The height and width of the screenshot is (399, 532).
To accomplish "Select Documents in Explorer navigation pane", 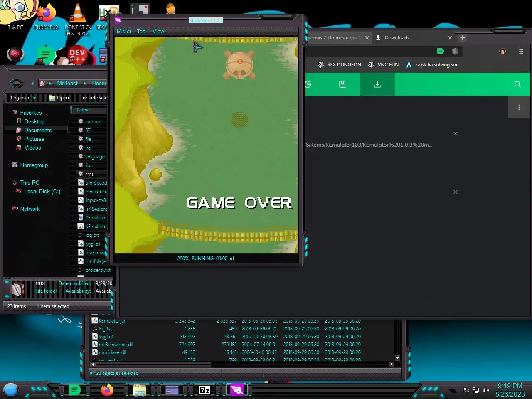I will tap(38, 130).
